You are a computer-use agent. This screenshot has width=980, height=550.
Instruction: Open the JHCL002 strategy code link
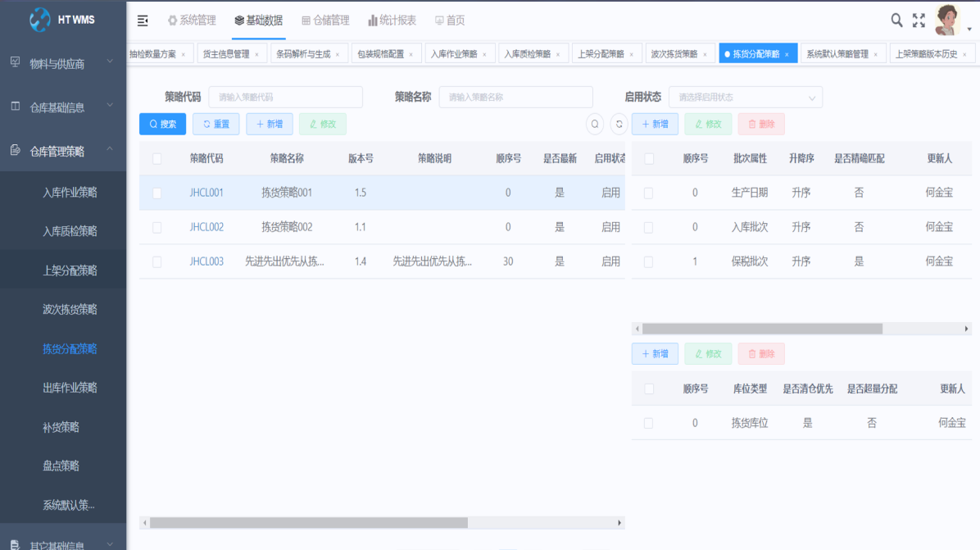coord(206,227)
